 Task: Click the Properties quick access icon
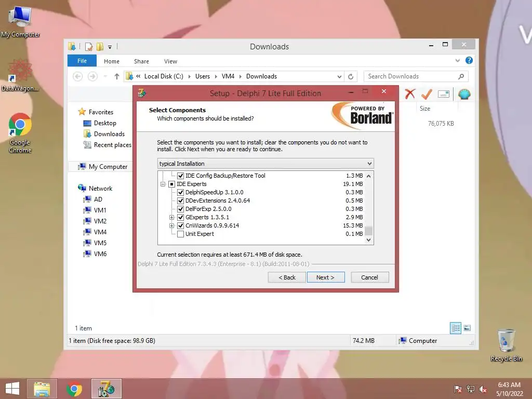[89, 46]
